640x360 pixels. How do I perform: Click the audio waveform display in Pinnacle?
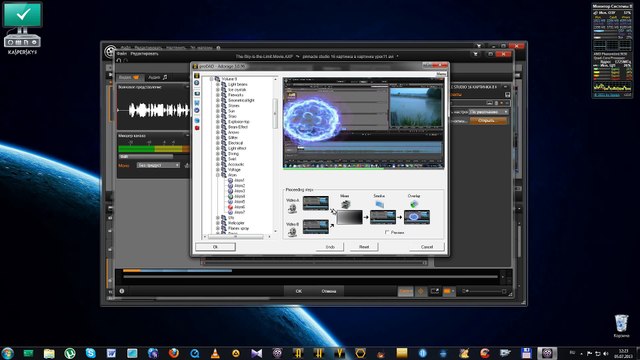click(153, 110)
